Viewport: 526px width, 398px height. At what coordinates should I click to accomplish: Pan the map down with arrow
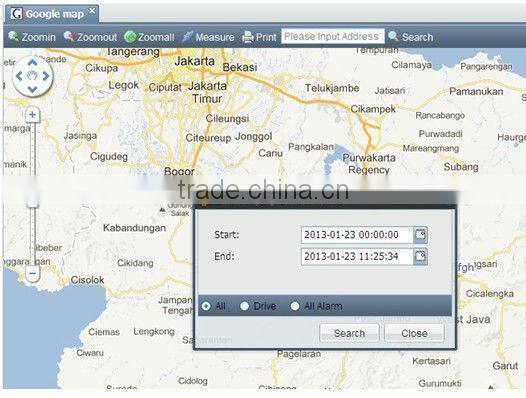[x=32, y=90]
